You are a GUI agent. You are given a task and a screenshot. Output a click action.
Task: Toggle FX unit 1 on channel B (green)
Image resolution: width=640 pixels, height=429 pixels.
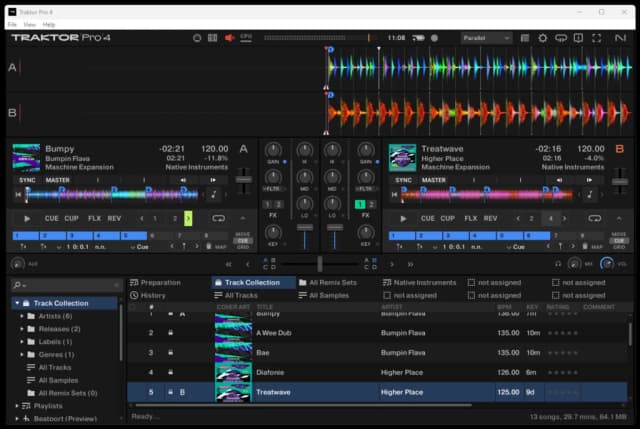click(360, 204)
